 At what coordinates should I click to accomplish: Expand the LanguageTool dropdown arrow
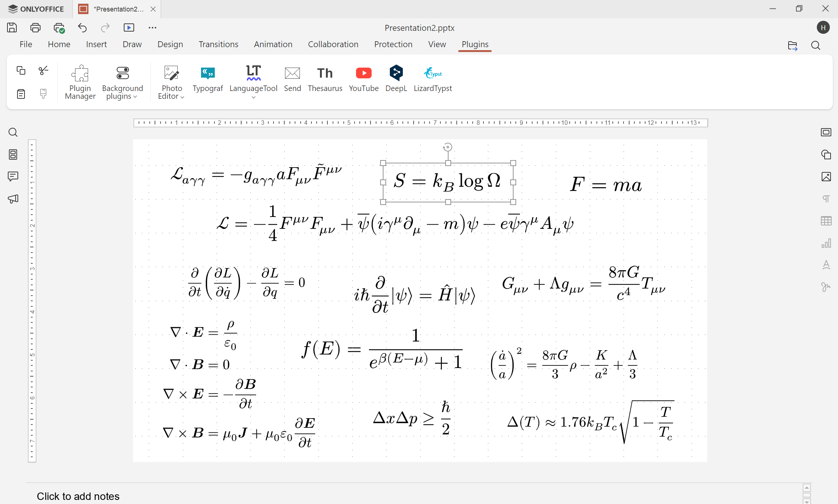pyautogui.click(x=253, y=97)
